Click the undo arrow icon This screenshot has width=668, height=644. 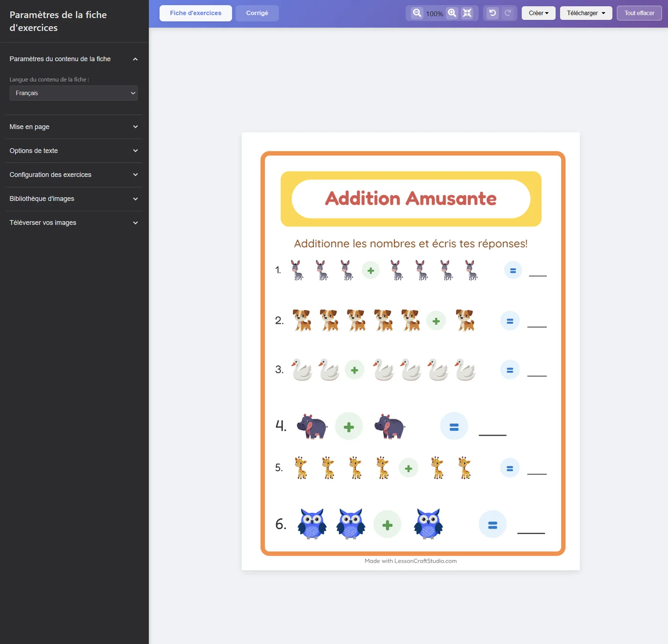point(492,13)
